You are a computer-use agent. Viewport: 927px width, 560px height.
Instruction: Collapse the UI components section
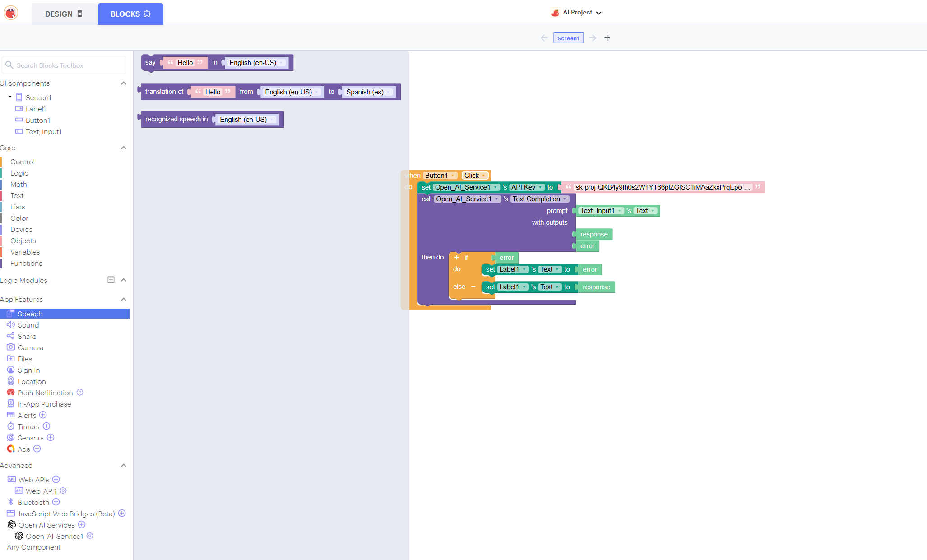(x=124, y=83)
